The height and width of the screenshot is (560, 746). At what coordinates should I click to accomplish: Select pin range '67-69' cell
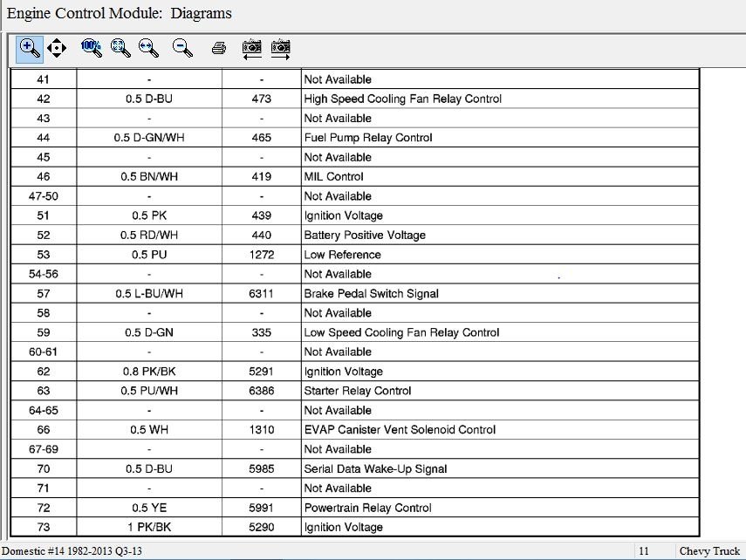pyautogui.click(x=44, y=449)
